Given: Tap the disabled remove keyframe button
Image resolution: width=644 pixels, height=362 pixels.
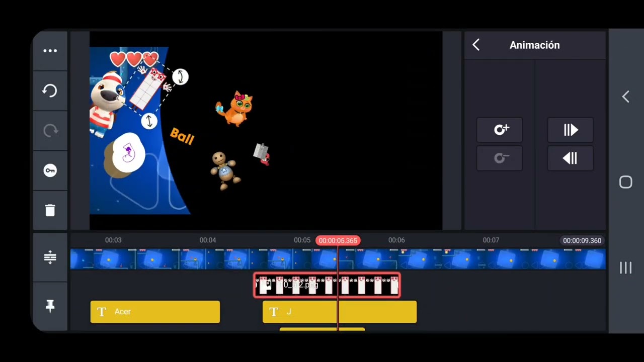Looking at the screenshot, I should 500,158.
